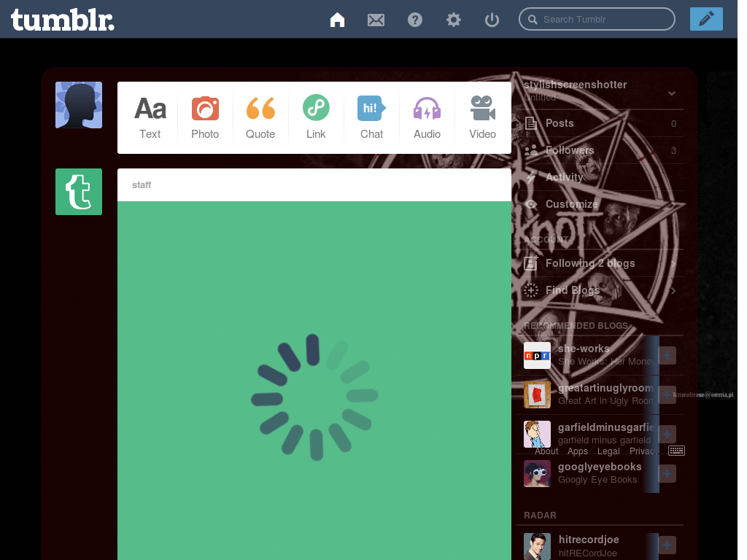Open the garfieldminusgarfield recommended blog
The height and width of the screenshot is (560, 747).
pyautogui.click(x=606, y=427)
